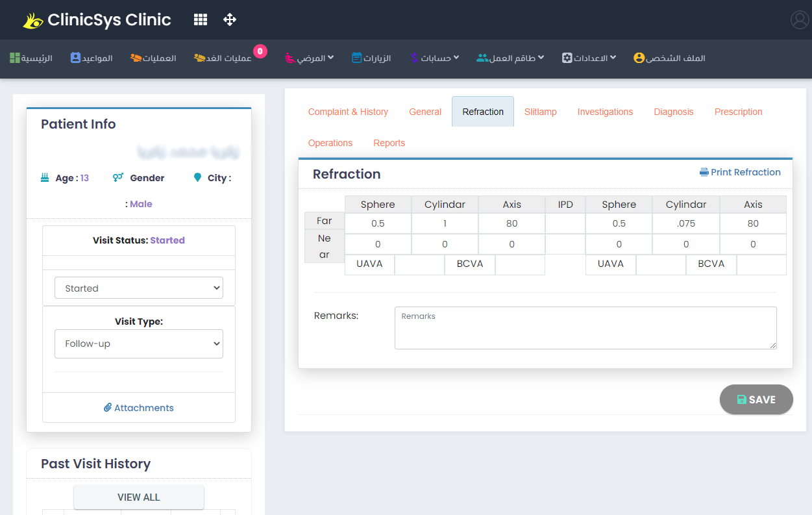This screenshot has width=812, height=515.
Task: Click the ClinicSys eye logo
Action: (32, 21)
